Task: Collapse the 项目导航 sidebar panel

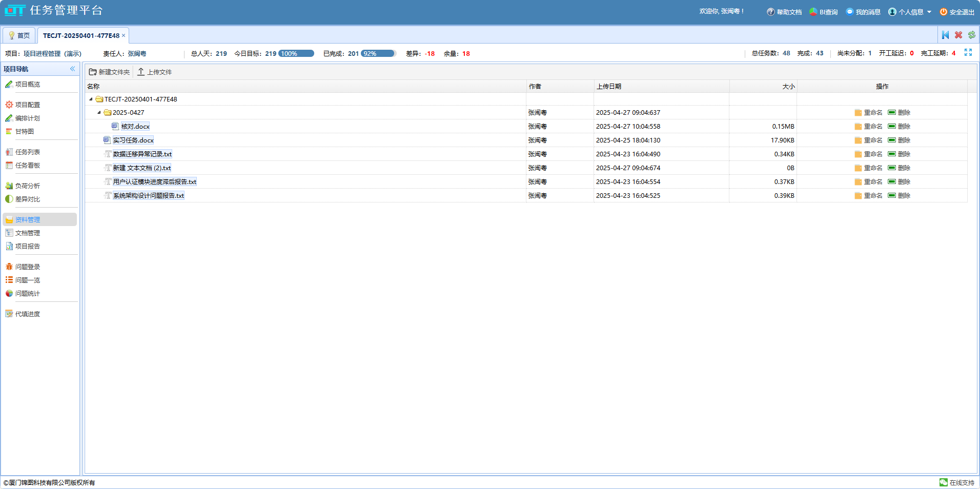Action: click(x=72, y=69)
